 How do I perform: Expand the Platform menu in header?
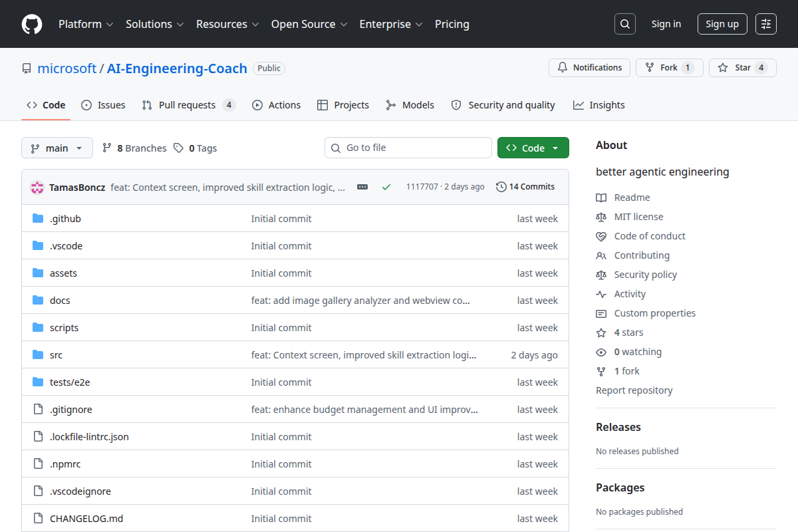coord(86,24)
